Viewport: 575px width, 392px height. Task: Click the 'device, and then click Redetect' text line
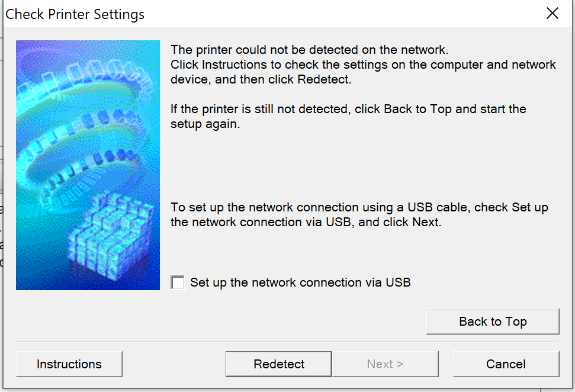[x=261, y=79]
